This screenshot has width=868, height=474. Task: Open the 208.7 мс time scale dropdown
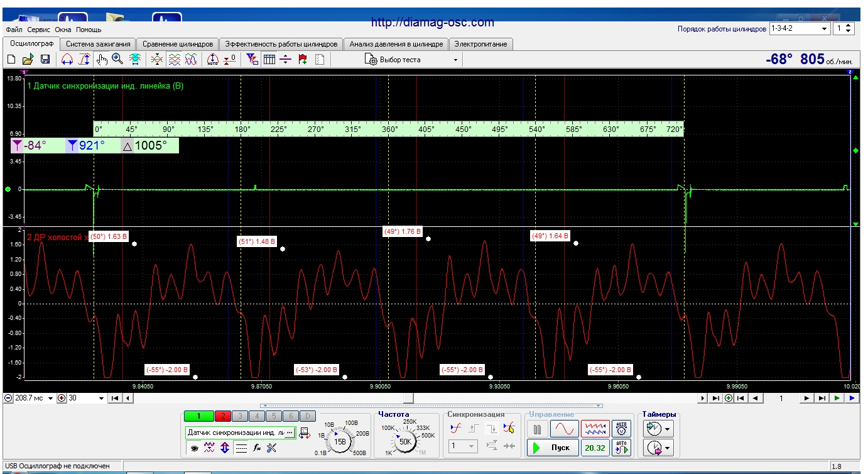pyautogui.click(x=50, y=398)
